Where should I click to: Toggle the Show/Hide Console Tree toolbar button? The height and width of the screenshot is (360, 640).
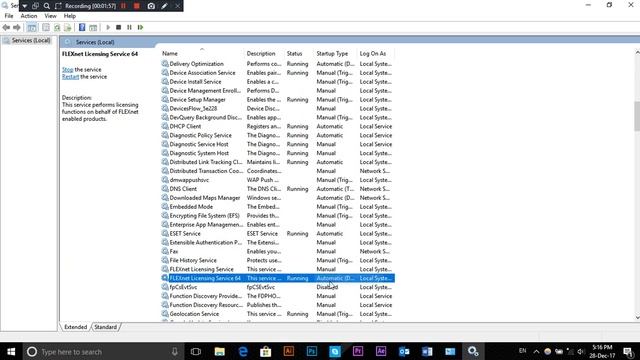31,27
